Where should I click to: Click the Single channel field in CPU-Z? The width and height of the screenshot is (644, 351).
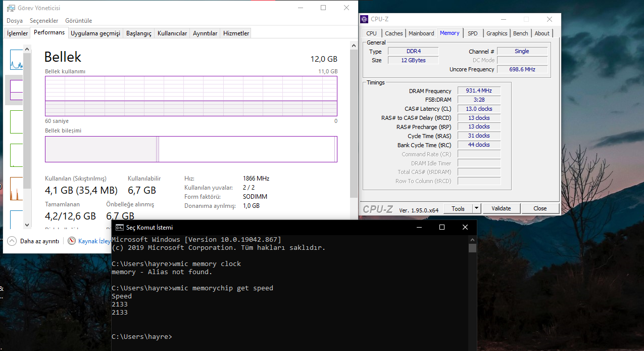pos(522,51)
